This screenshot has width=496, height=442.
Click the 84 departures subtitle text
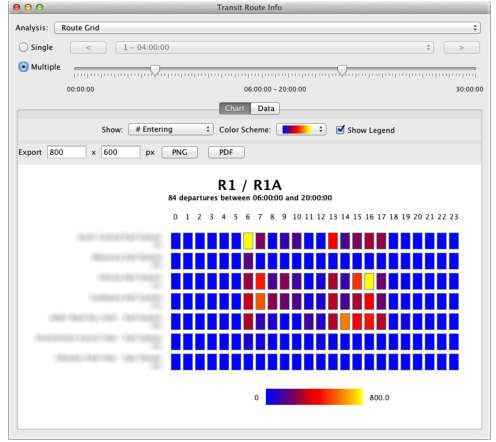tap(250, 198)
